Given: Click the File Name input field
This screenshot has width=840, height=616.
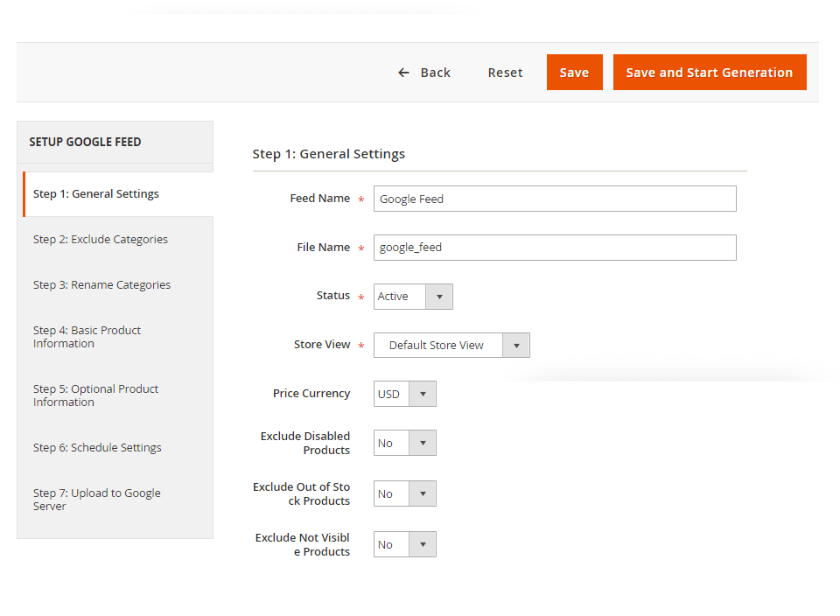Looking at the screenshot, I should (x=555, y=248).
